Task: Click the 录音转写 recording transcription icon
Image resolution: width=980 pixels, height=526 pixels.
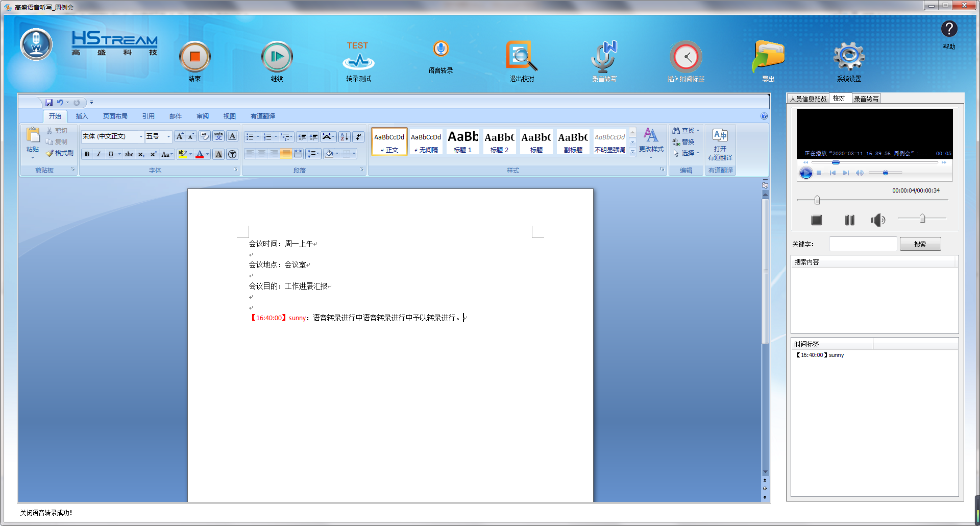Action: (604, 56)
